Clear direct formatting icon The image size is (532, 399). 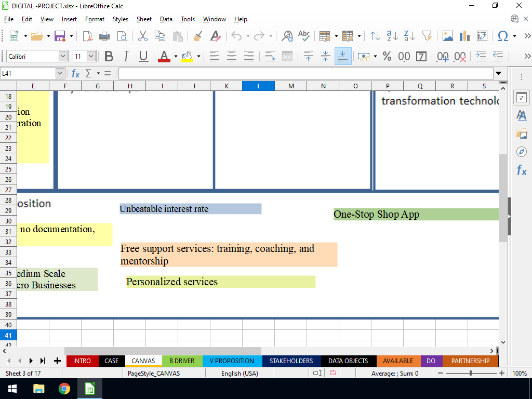(x=216, y=36)
